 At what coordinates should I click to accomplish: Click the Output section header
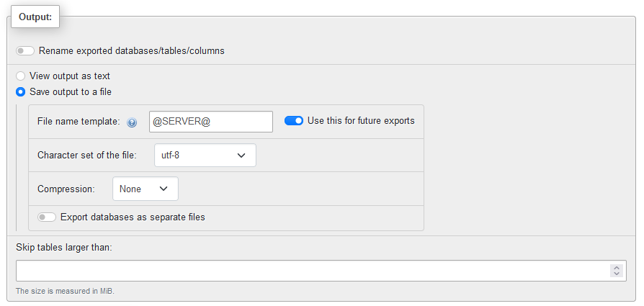(x=35, y=17)
